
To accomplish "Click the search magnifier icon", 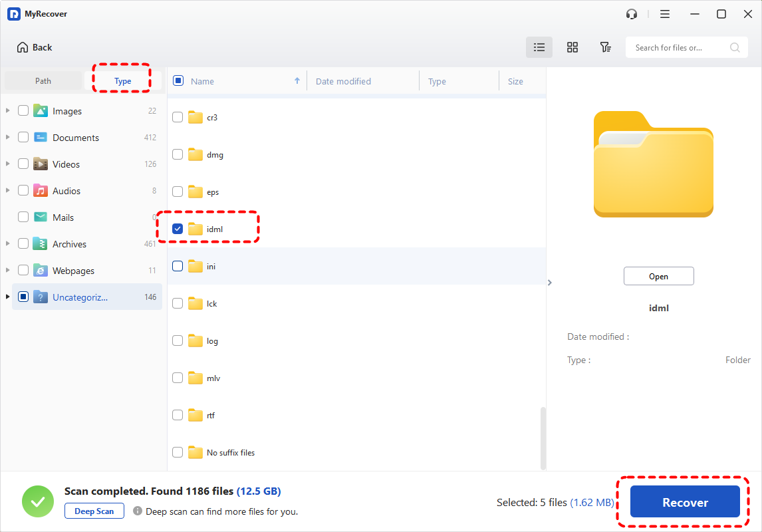I will [x=735, y=47].
